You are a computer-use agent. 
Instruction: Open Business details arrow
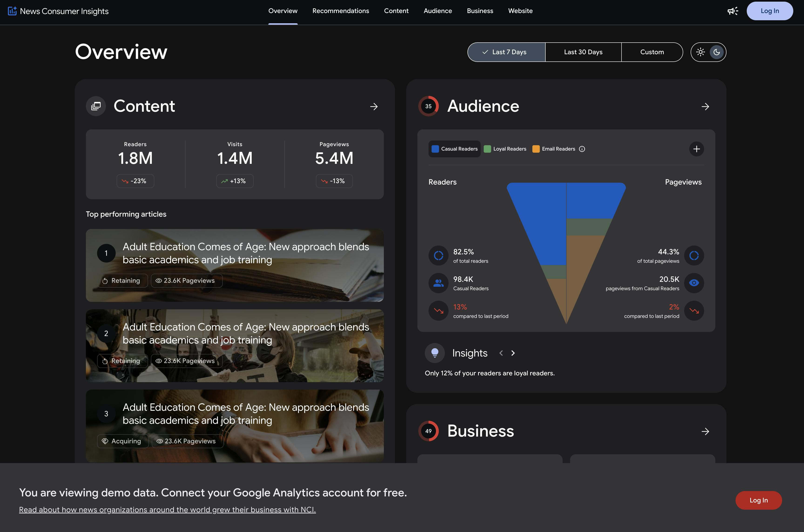705,431
